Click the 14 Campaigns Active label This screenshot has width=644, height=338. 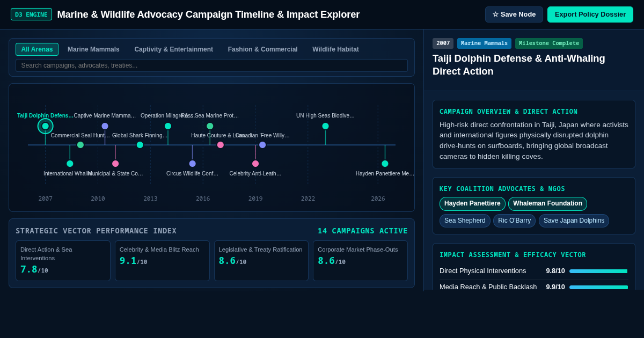tap(363, 231)
